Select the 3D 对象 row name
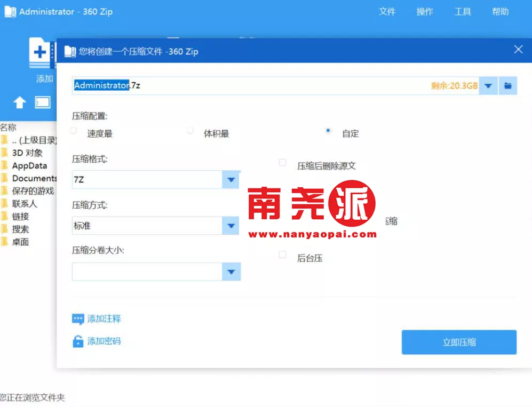 27,153
